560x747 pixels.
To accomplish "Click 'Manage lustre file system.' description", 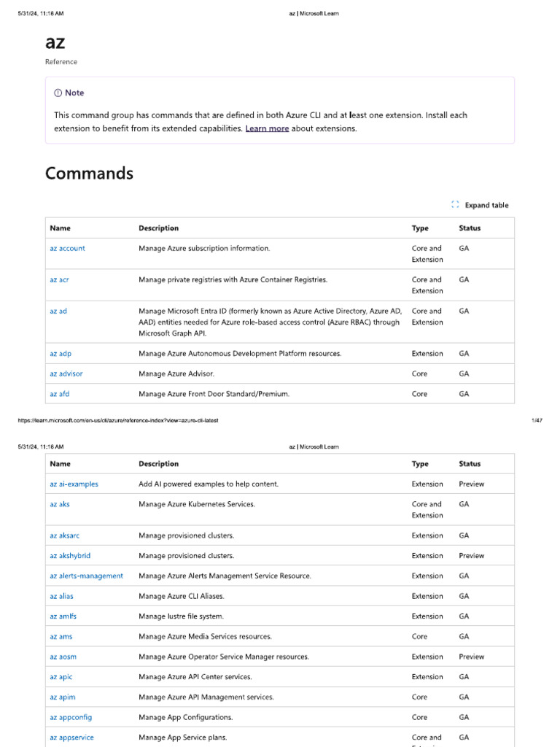I will [x=181, y=616].
